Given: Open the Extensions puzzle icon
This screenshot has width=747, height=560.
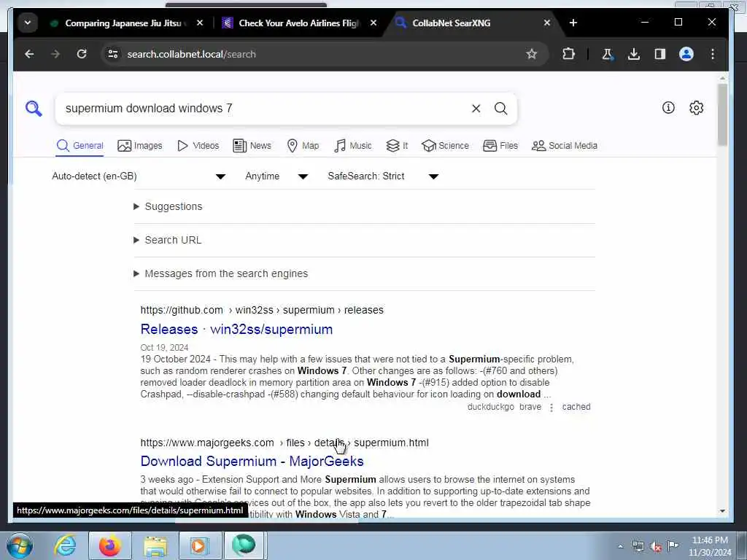Looking at the screenshot, I should 568,54.
